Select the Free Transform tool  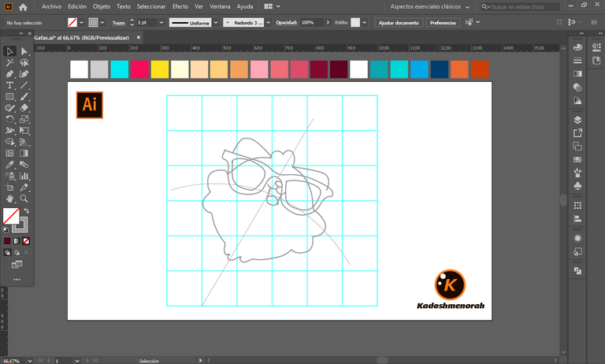click(x=24, y=131)
